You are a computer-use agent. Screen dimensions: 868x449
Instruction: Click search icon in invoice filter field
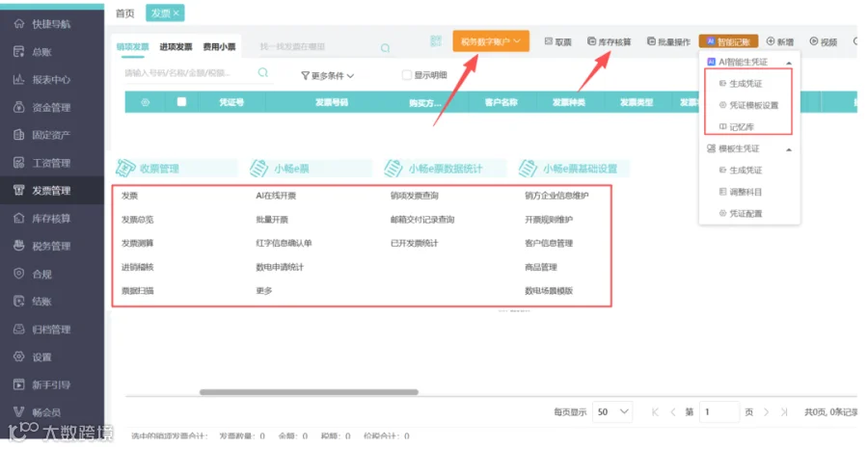tap(263, 72)
